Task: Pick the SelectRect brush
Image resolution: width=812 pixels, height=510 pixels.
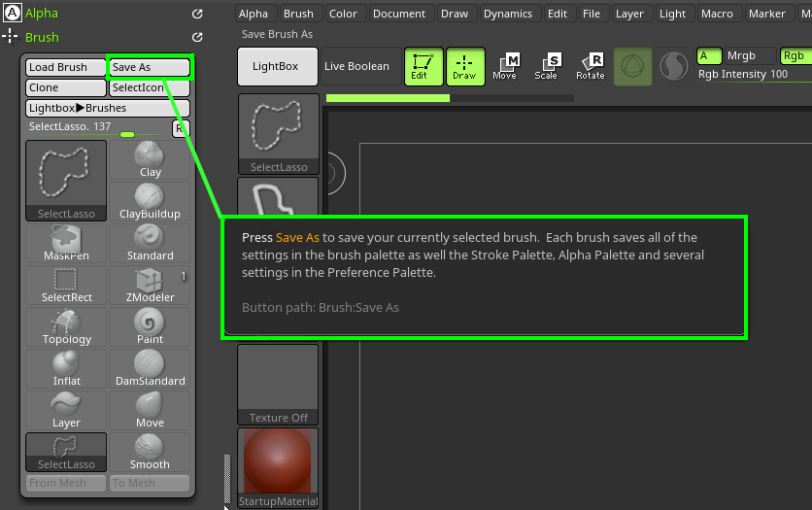Action: (x=66, y=286)
